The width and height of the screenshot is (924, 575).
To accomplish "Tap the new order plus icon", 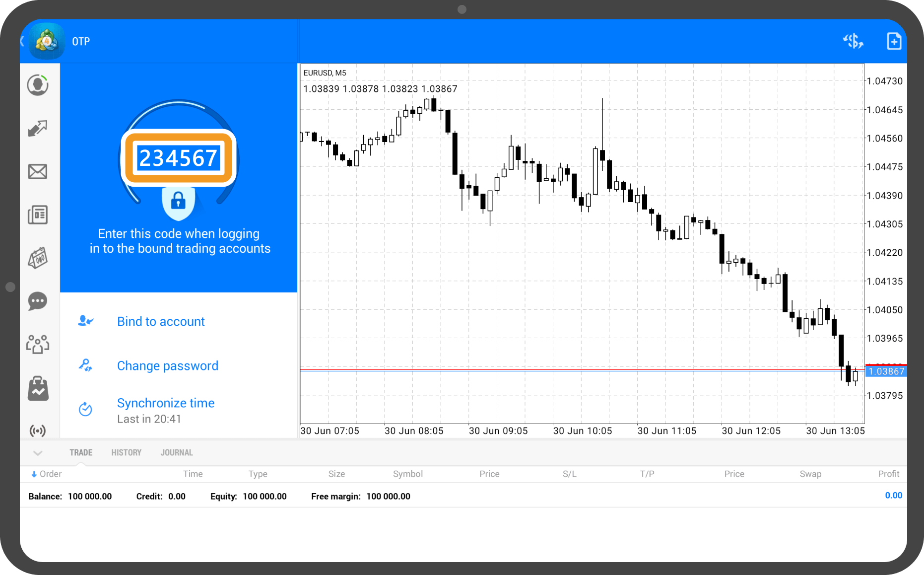I will (x=894, y=41).
